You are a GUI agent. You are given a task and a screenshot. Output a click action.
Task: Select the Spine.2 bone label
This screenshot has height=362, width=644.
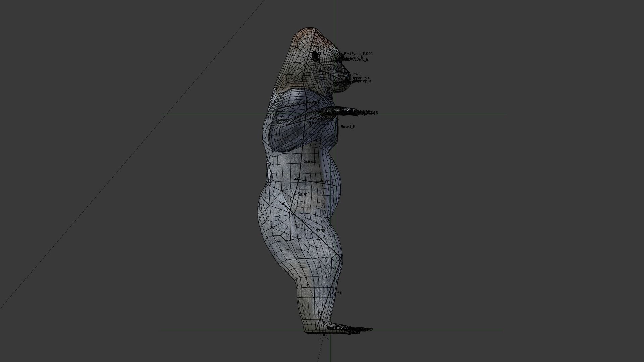pyautogui.click(x=310, y=161)
